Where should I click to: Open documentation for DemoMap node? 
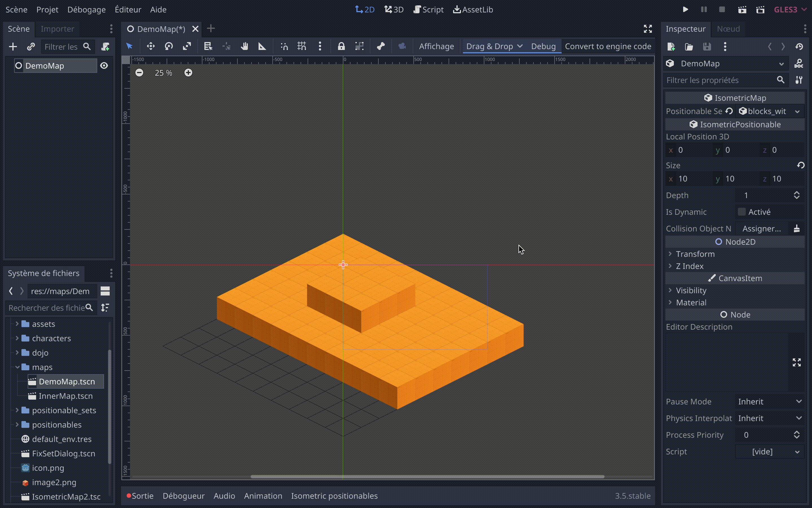click(x=799, y=63)
